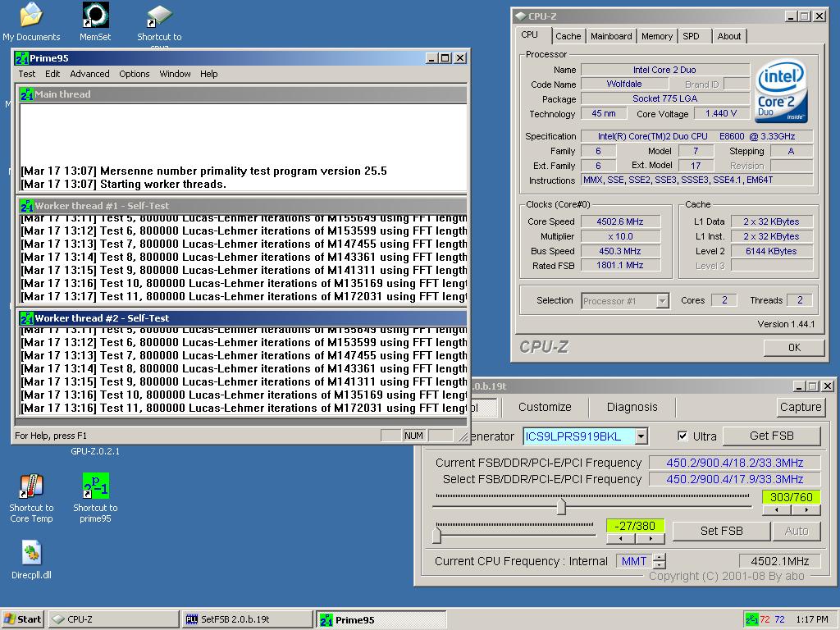Click the Prime95 title bar icon
Image resolution: width=840 pixels, height=630 pixels.
tap(22, 58)
